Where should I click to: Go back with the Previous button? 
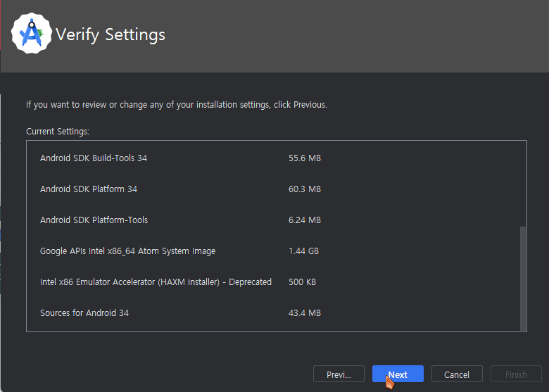tap(339, 374)
